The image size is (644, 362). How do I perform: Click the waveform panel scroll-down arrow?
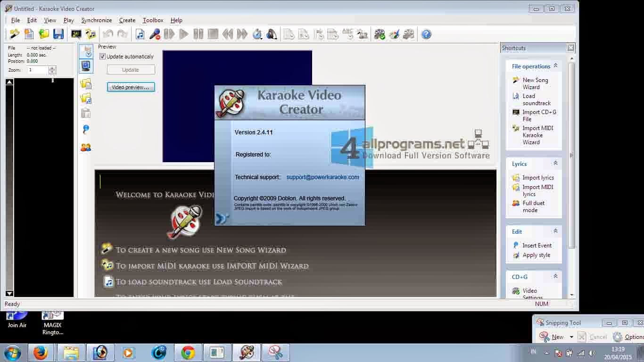[9, 293]
